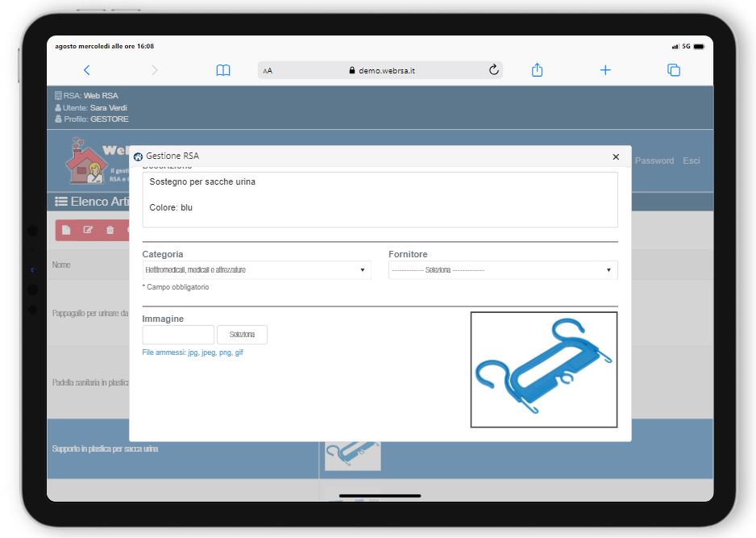Tap the Safari share icon
Image resolution: width=756 pixels, height=538 pixels.
[x=537, y=70]
